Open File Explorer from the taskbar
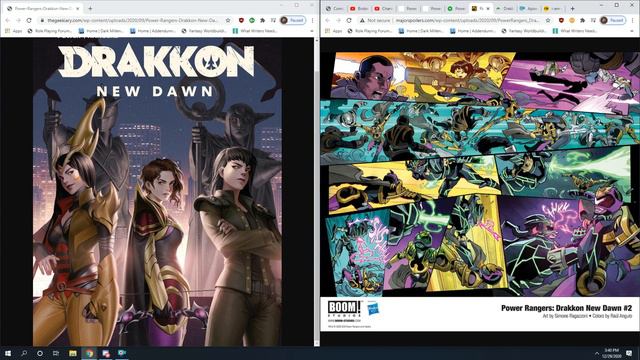The image size is (640, 360). pyautogui.click(x=73, y=353)
